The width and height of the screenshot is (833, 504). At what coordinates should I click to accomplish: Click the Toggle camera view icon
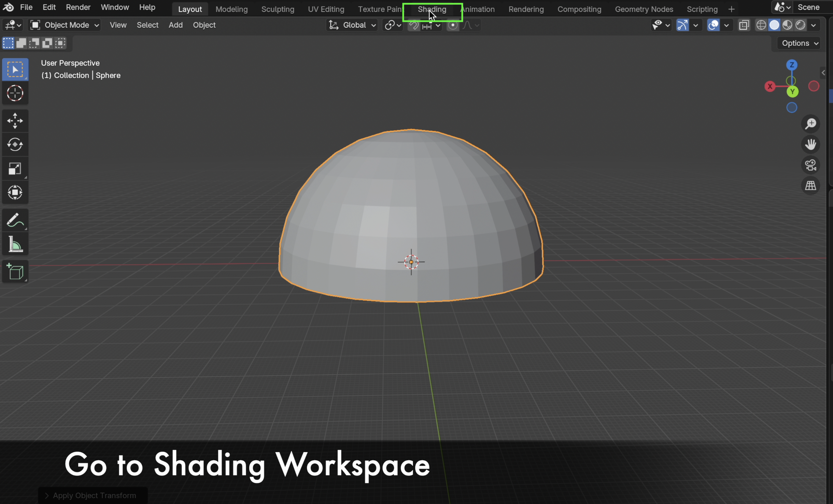tap(810, 165)
